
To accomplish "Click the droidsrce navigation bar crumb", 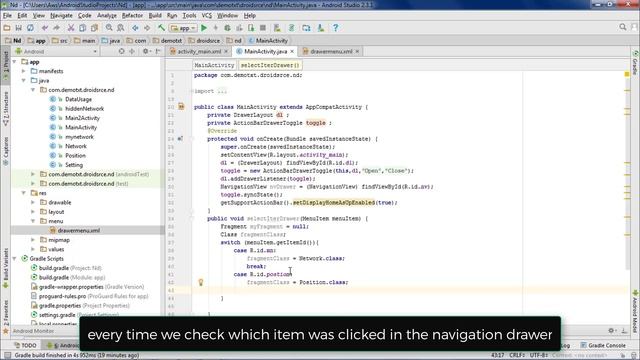I will 205,40.
